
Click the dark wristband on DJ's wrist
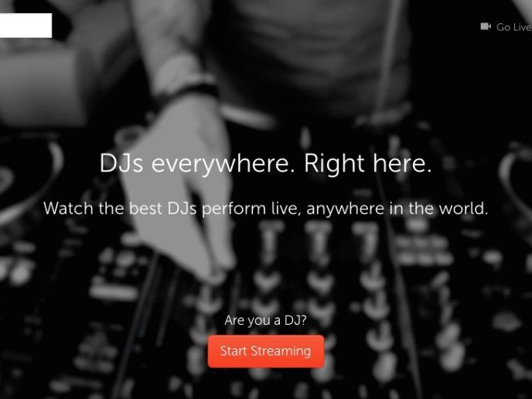[185, 94]
